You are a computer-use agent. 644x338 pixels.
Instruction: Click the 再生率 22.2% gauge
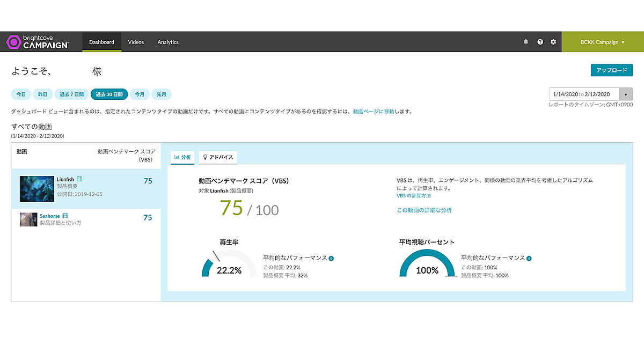[x=229, y=266]
